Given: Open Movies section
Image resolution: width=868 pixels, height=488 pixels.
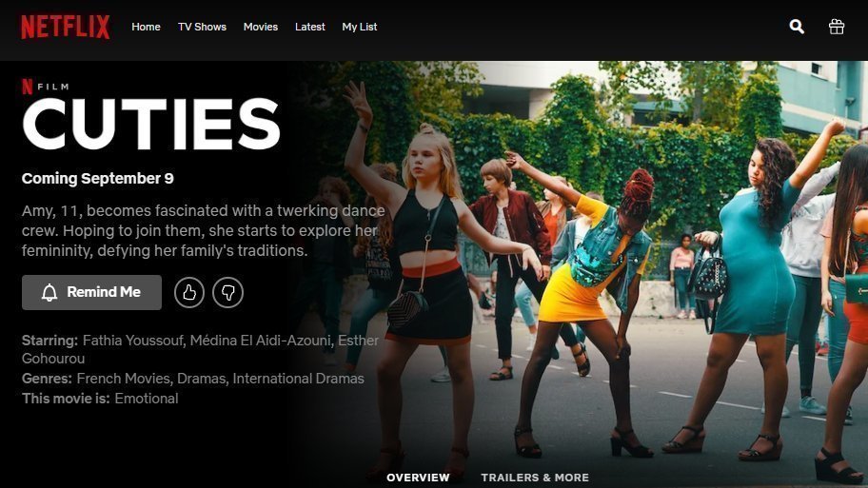Looking at the screenshot, I should point(261,27).
